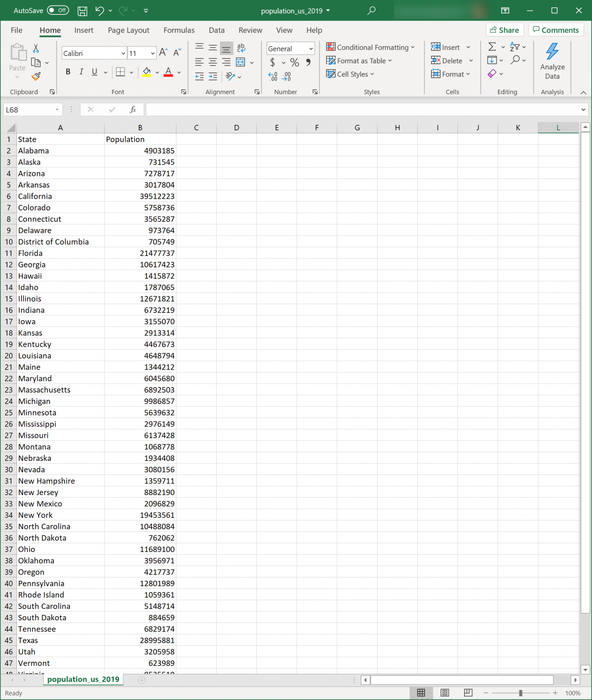The height and width of the screenshot is (700, 592).
Task: Click the AutoSum icon
Action: 493,46
